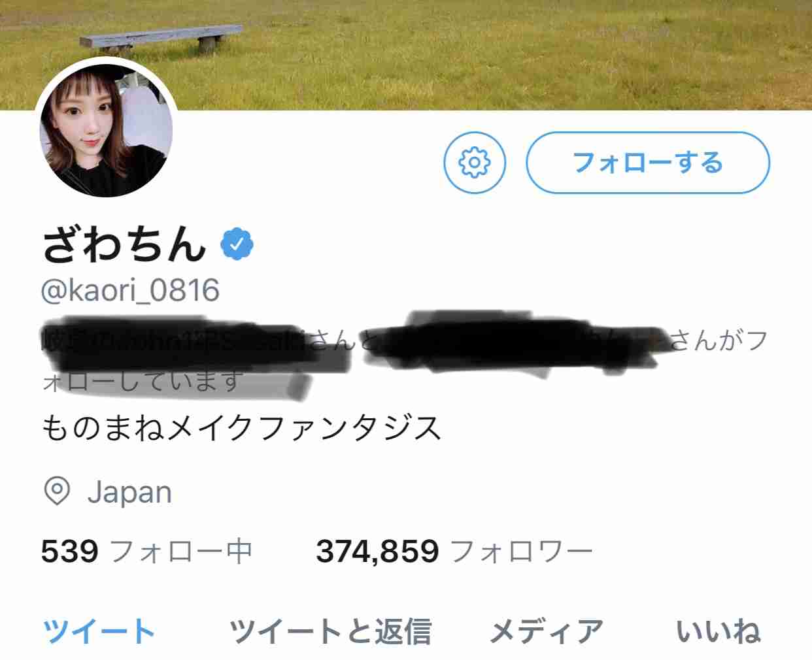Open the round profile avatar photo
Image resolution: width=812 pixels, height=660 pixels.
(x=106, y=130)
